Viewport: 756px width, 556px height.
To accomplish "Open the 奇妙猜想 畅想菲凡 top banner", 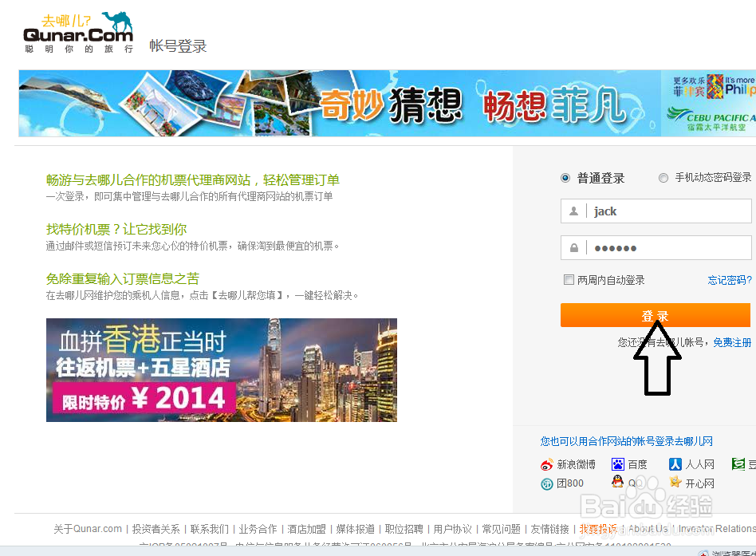I will 340,103.
